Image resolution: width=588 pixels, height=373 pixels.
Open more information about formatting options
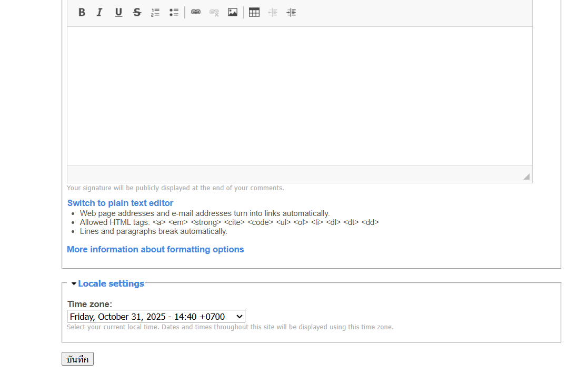tap(155, 249)
